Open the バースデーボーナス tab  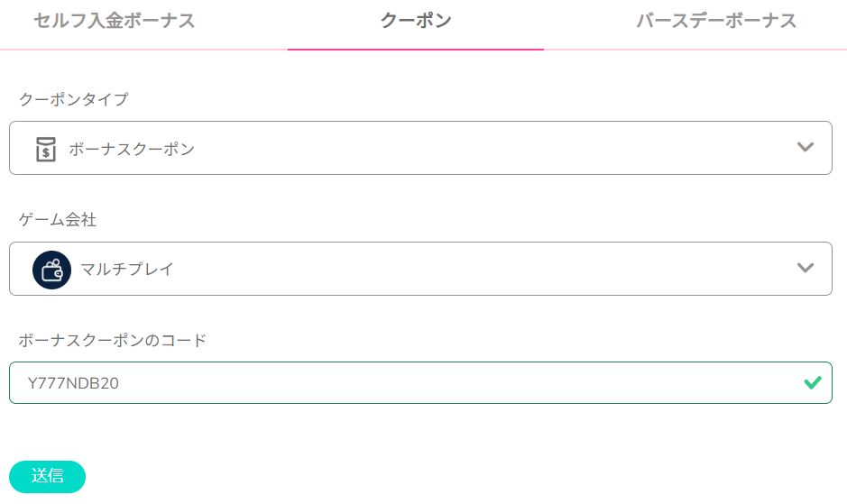click(716, 22)
